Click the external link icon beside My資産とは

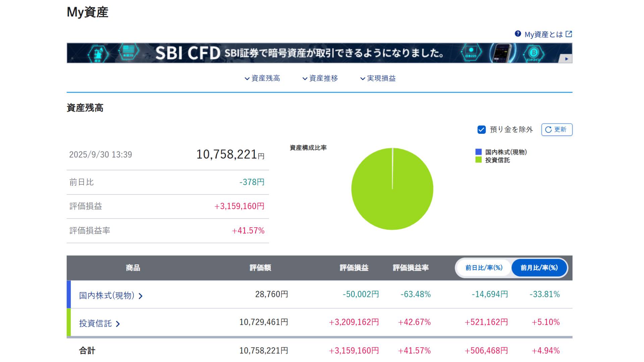569,34
